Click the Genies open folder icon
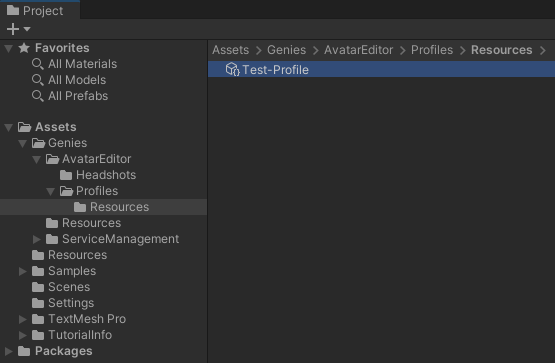Viewport: 555px width, 363px height. [38, 143]
